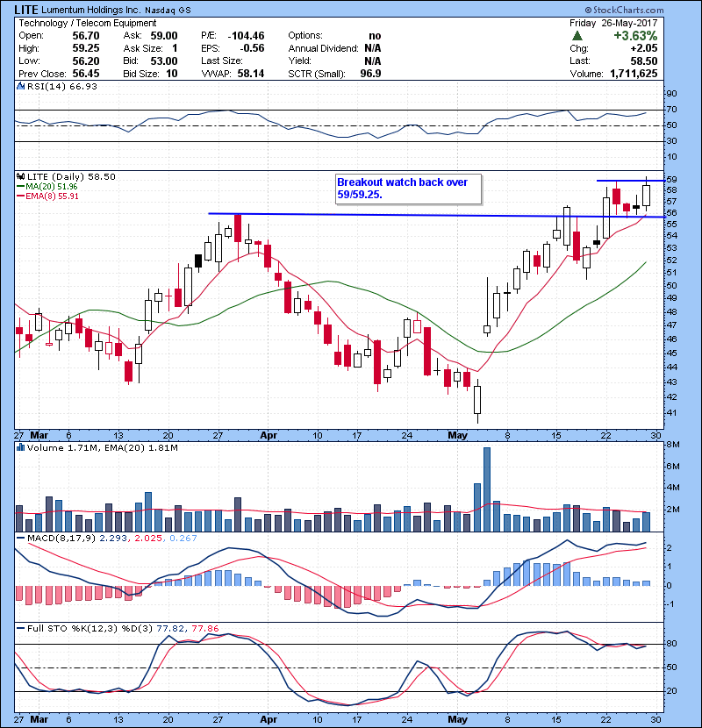Click the Low value 56.20
The height and width of the screenshot is (728, 702).
pos(85,61)
